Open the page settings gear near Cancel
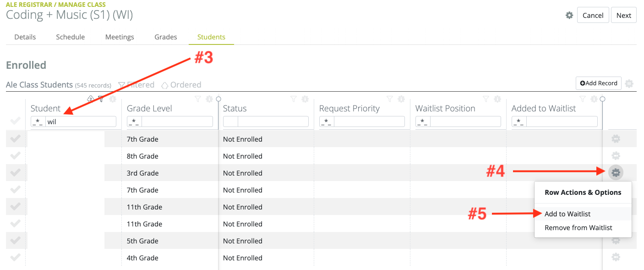644x270 pixels. [x=569, y=15]
